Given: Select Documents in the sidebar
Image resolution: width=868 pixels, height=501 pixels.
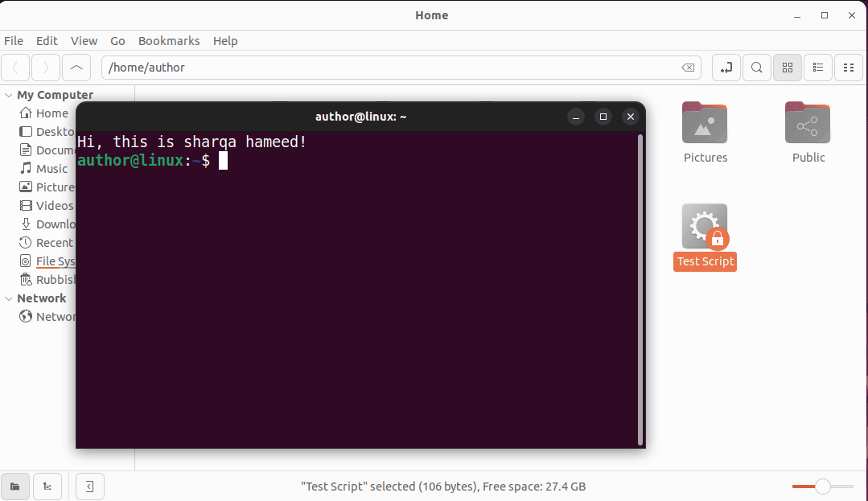Looking at the screenshot, I should pos(47,150).
